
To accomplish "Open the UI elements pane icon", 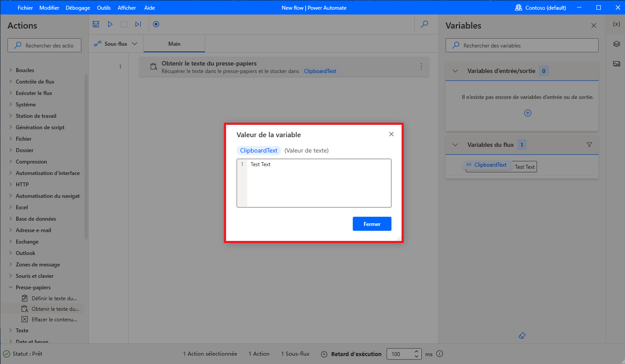I will tap(616, 44).
